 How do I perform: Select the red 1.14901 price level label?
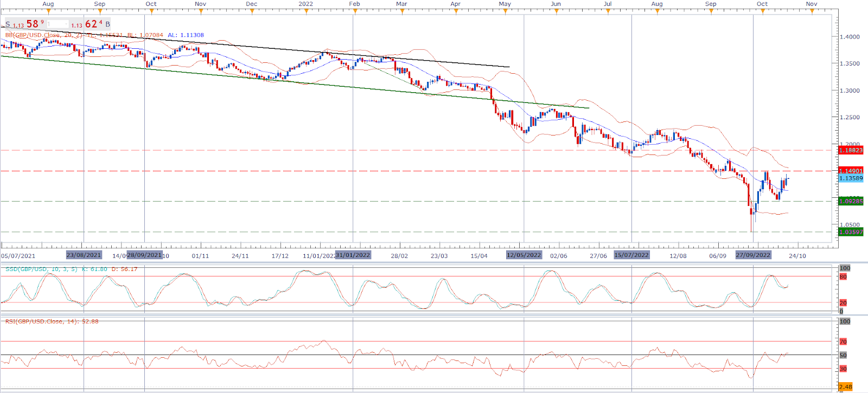pos(851,171)
